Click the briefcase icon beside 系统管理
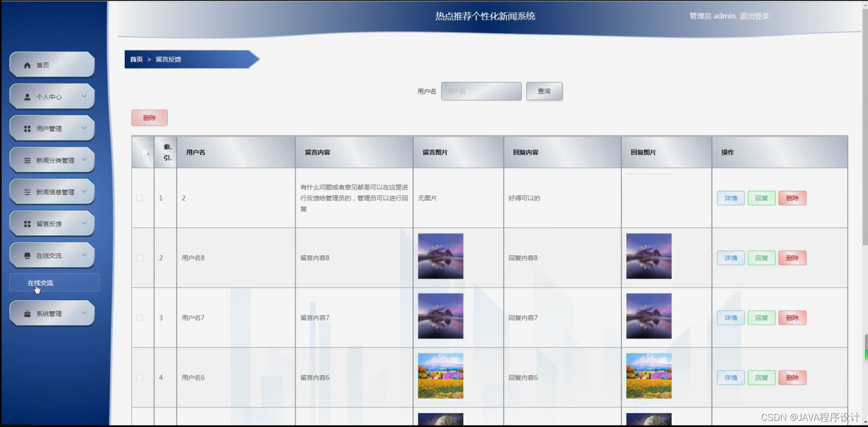The image size is (868, 427). tap(27, 314)
